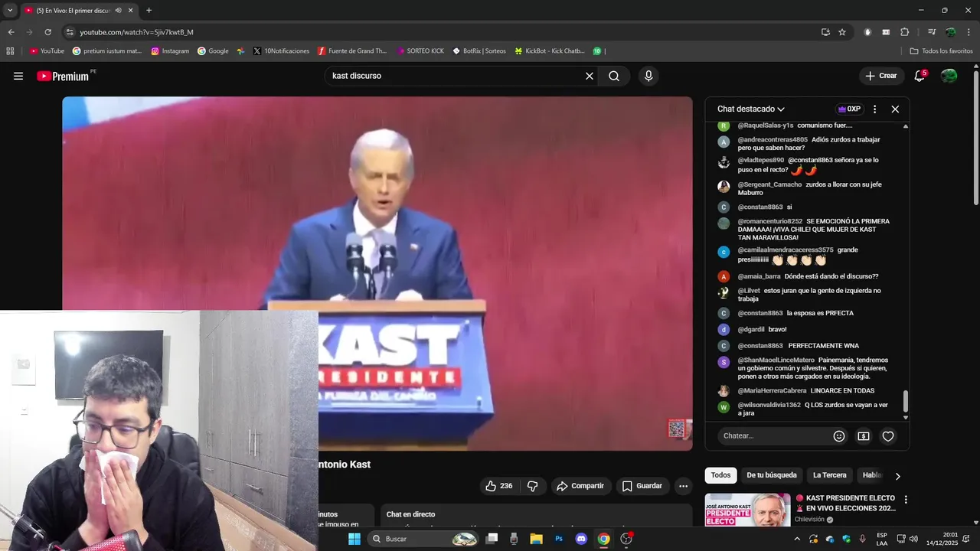View site information icon in address bar
980x551 pixels.
click(70, 32)
